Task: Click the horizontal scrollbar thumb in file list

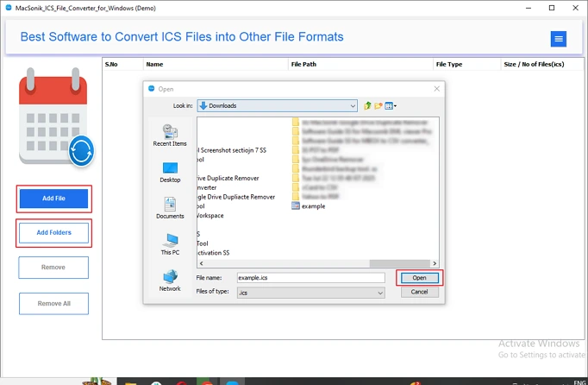Action: coord(399,263)
